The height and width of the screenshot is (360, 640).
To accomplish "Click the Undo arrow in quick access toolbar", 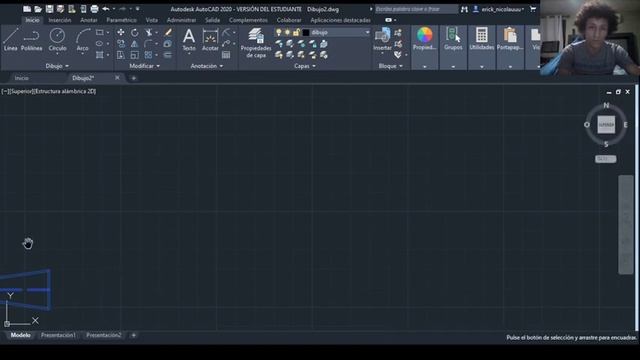I will tap(106, 9).
